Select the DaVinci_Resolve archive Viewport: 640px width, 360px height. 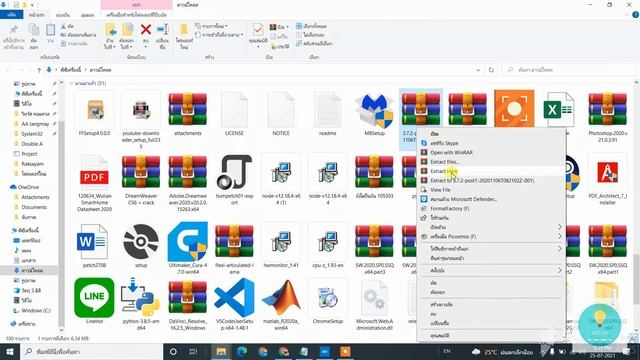[188, 304]
